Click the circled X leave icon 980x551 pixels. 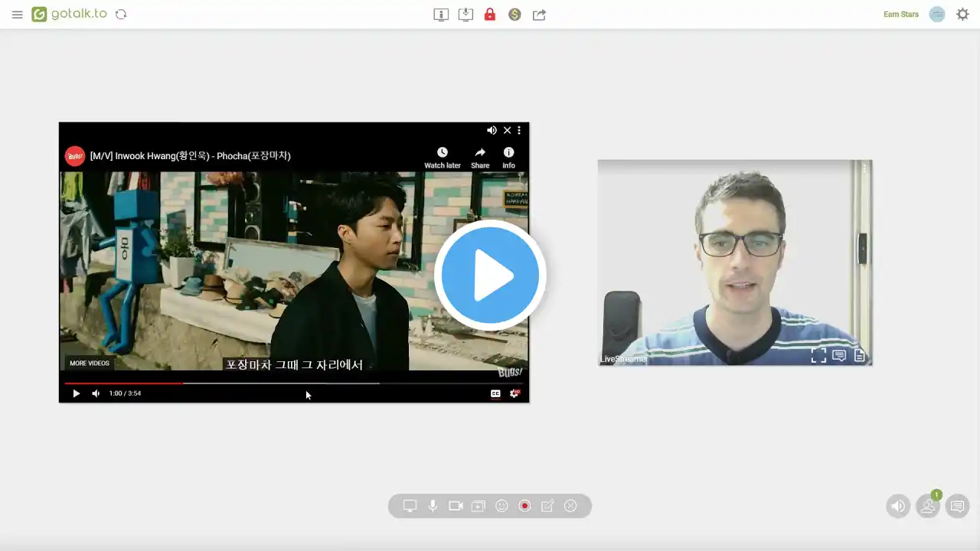tap(570, 506)
